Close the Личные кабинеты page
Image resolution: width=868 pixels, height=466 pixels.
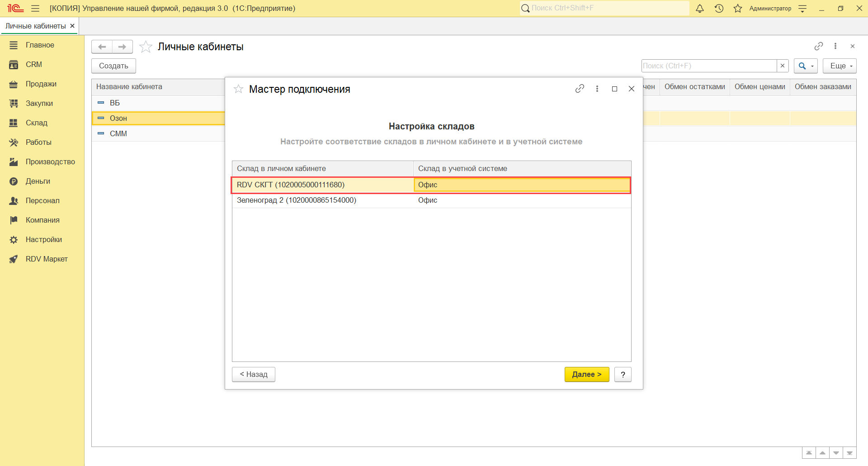(x=853, y=46)
